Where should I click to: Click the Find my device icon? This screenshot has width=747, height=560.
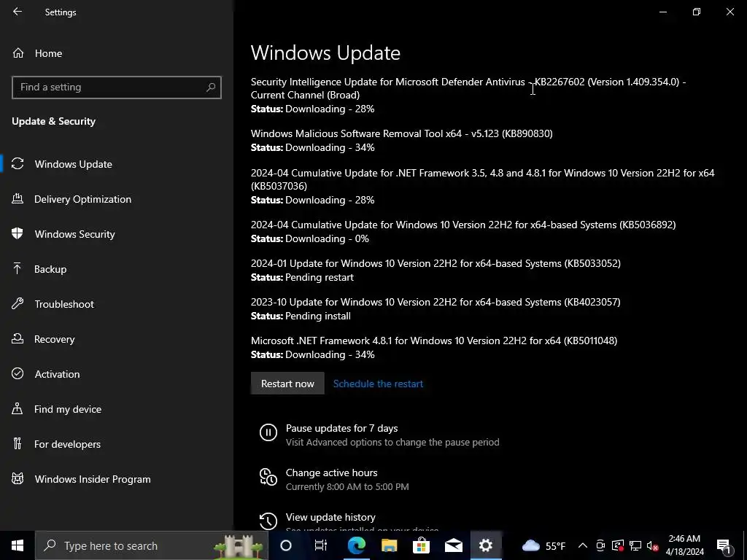(x=18, y=408)
